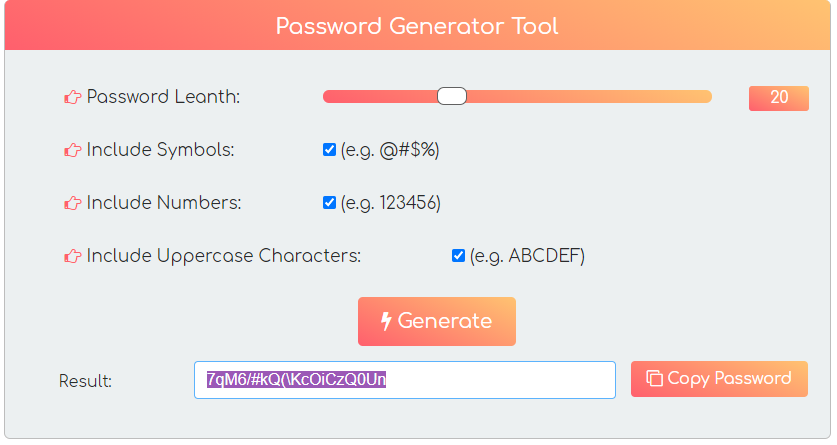Click the Include Symbols label text

[x=160, y=150]
